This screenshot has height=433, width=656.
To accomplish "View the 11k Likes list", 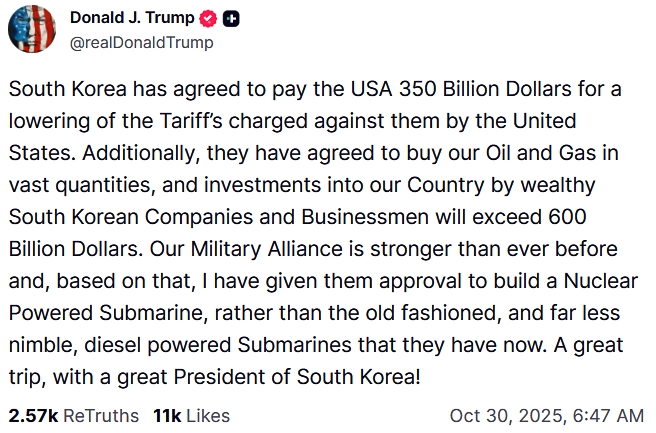I will [191, 415].
